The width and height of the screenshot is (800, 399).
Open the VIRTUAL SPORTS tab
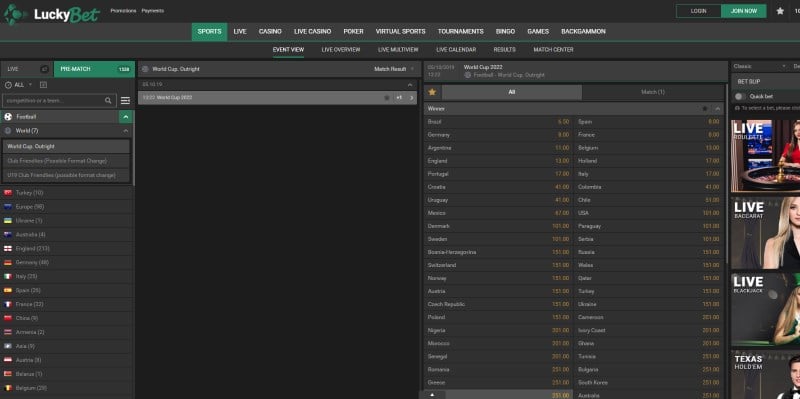[401, 32]
